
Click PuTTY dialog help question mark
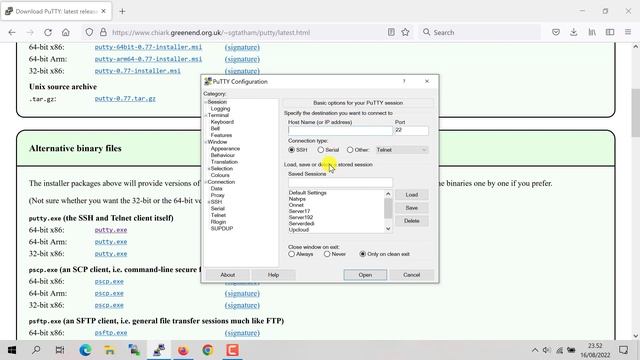(404, 81)
